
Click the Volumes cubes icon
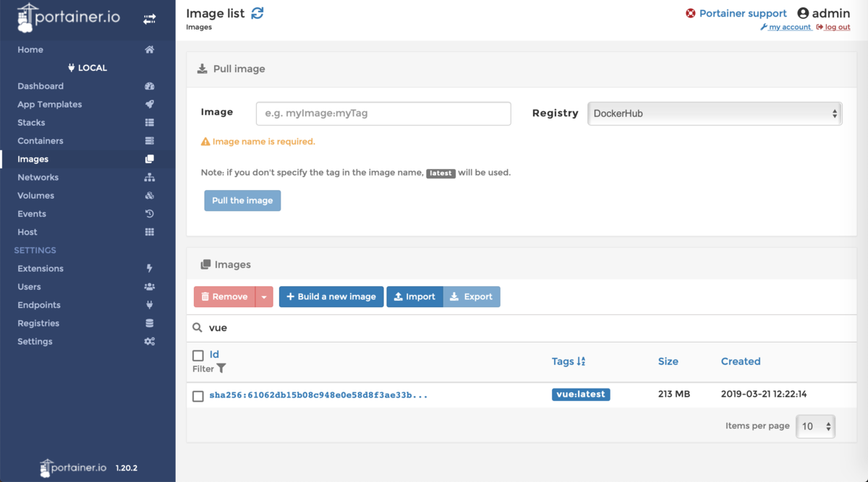click(149, 196)
